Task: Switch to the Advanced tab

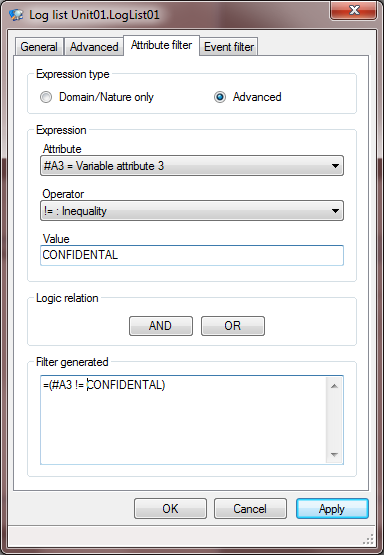Action: [94, 47]
